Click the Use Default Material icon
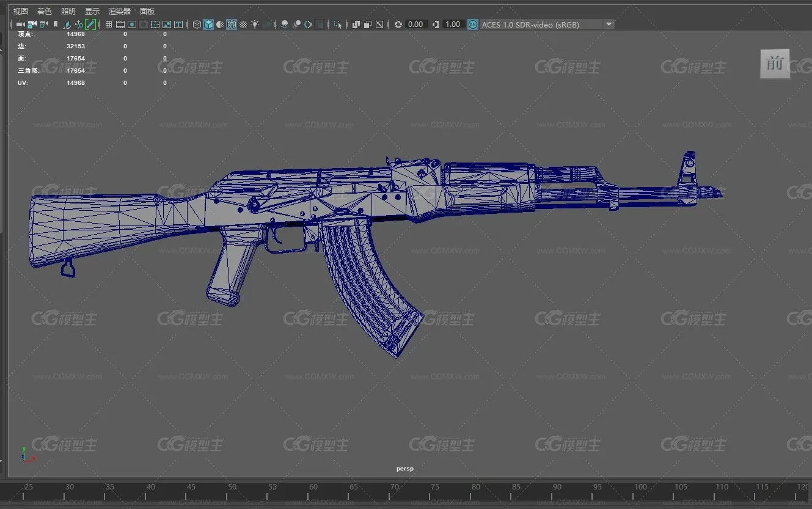 [220, 24]
